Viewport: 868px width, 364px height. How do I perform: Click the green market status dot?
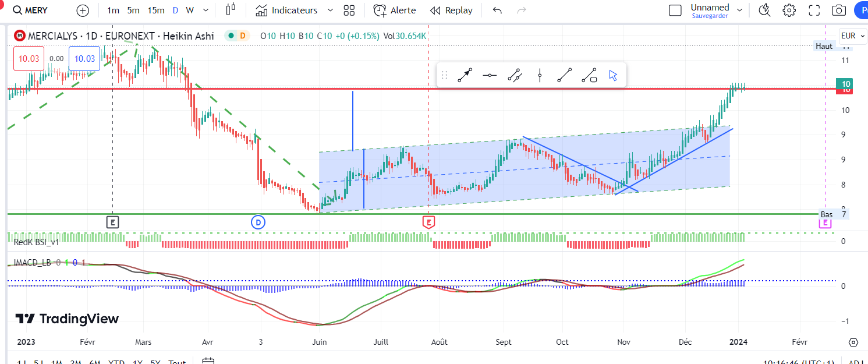pyautogui.click(x=231, y=36)
